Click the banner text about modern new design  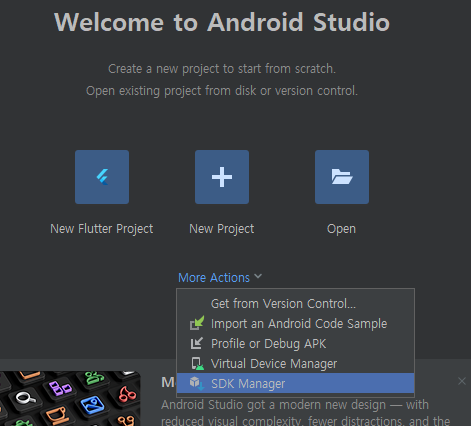[x=306, y=413]
